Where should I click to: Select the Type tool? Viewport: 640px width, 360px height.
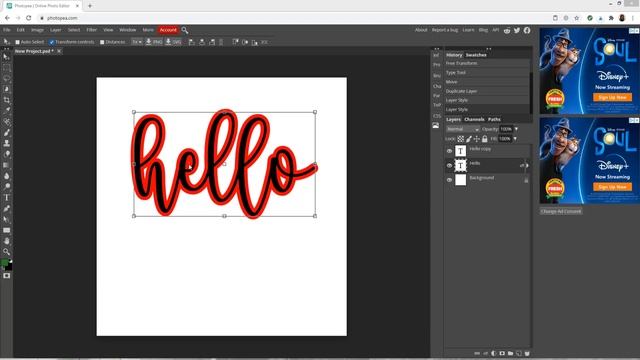(7, 198)
